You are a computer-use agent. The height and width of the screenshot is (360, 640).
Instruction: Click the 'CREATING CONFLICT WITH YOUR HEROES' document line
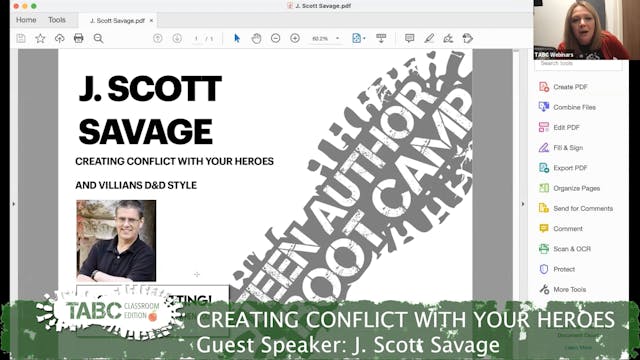[x=174, y=161]
